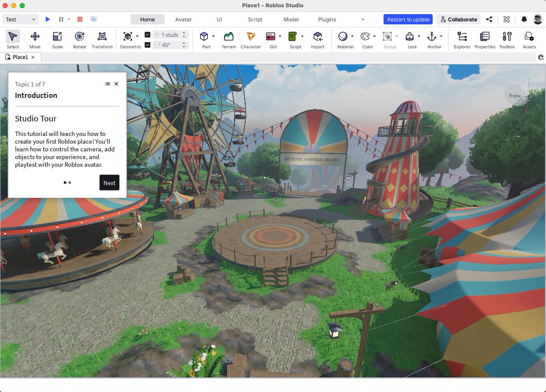Click the Color palette icon

point(365,36)
